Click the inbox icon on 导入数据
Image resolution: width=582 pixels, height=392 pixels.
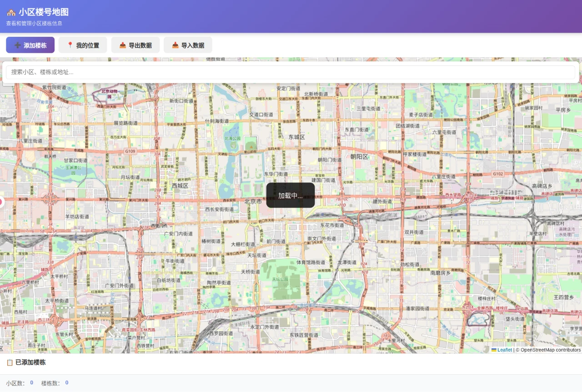pyautogui.click(x=176, y=45)
